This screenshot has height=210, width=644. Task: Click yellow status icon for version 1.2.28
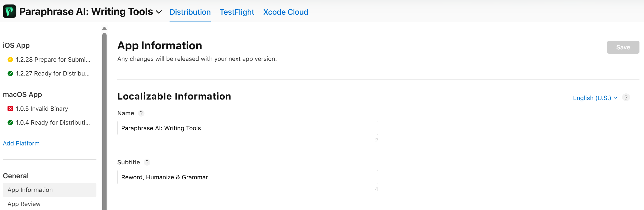[10, 60]
